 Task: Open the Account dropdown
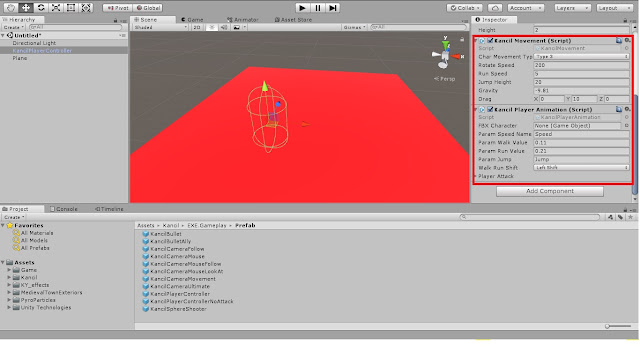tap(526, 8)
